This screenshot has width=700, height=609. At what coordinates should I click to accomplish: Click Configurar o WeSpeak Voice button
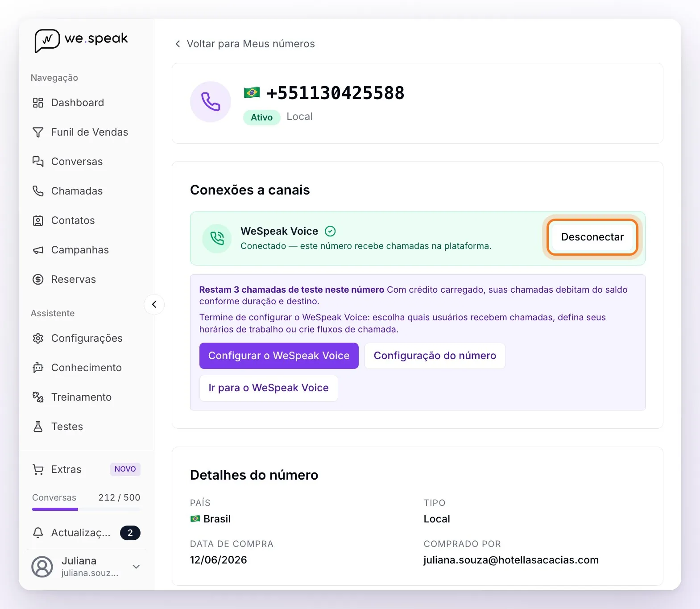click(x=279, y=356)
